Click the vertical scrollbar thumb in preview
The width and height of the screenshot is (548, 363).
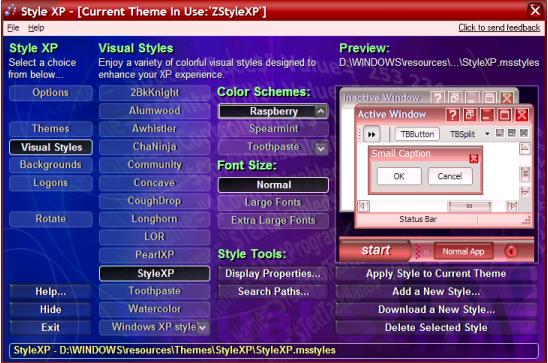(x=525, y=174)
